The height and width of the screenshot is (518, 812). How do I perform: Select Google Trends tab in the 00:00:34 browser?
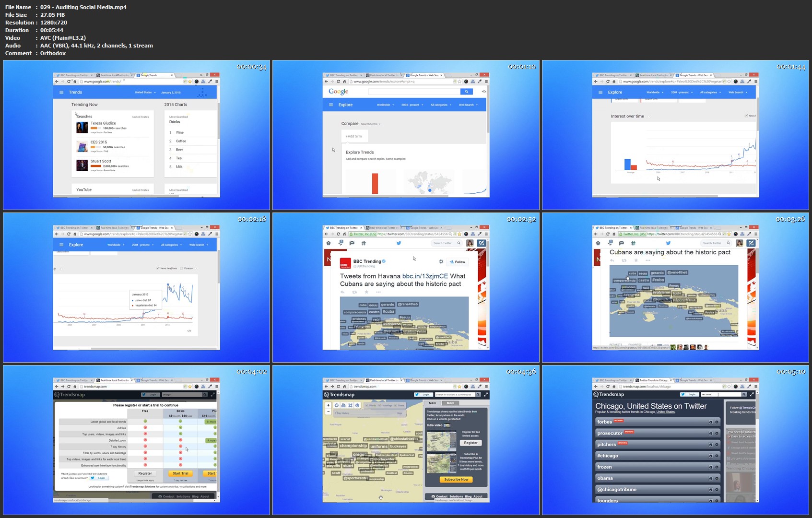[154, 75]
